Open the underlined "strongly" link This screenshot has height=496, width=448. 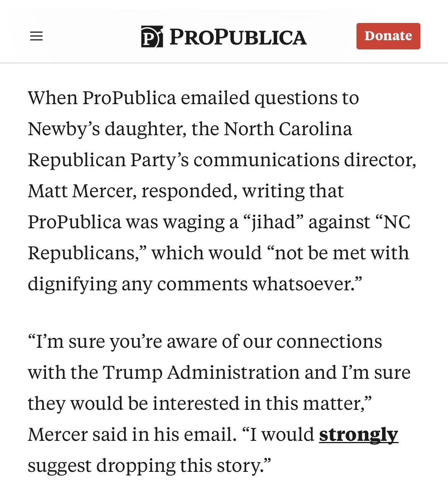358,434
